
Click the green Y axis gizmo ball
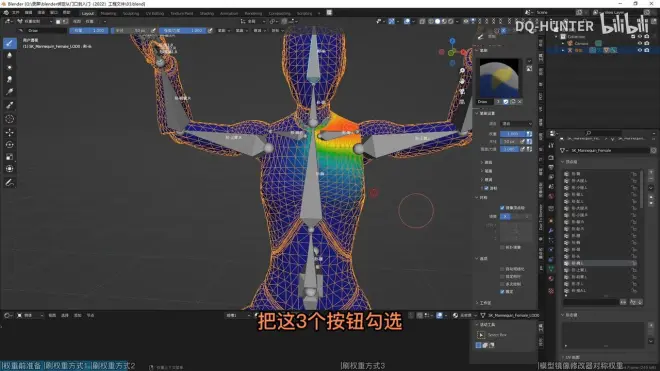[x=451, y=53]
